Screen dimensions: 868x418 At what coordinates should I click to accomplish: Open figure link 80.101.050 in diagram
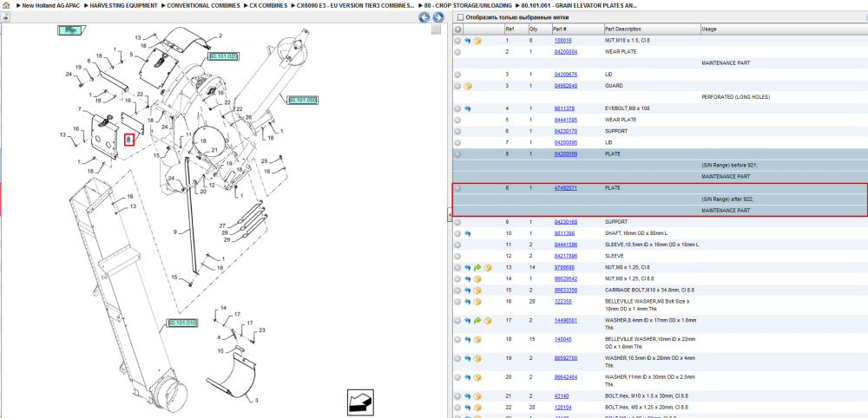coord(302,100)
